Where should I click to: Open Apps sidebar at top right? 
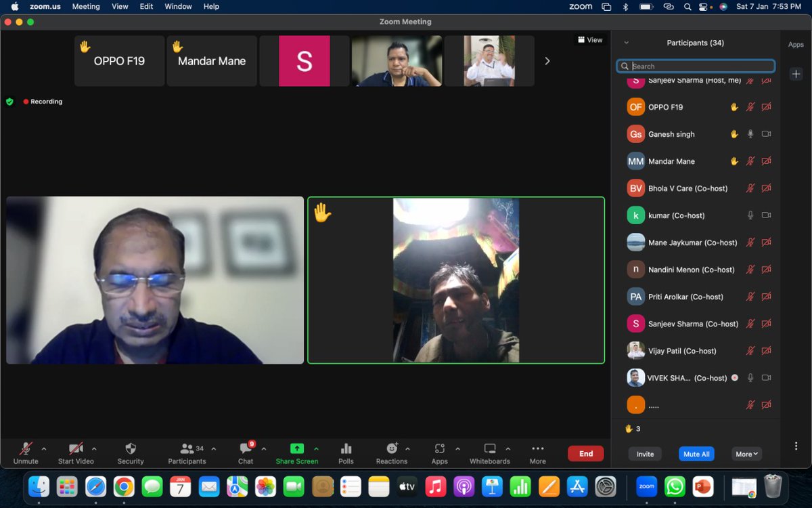(796, 45)
